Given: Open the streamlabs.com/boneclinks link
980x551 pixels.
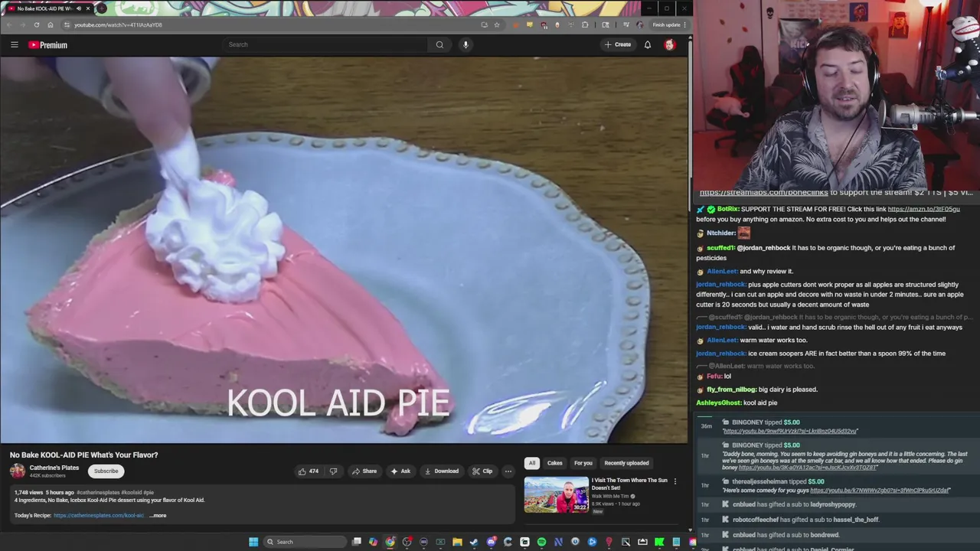Looking at the screenshot, I should (x=763, y=193).
